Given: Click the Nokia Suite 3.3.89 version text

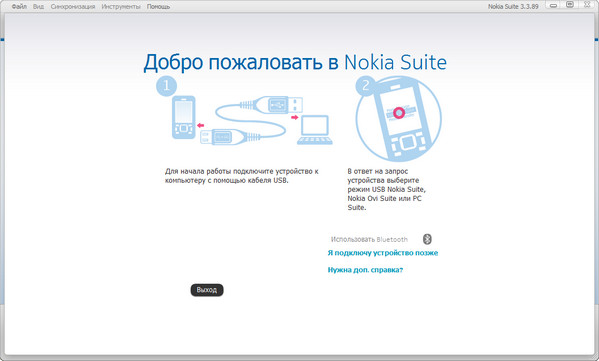Looking at the screenshot, I should [x=513, y=6].
